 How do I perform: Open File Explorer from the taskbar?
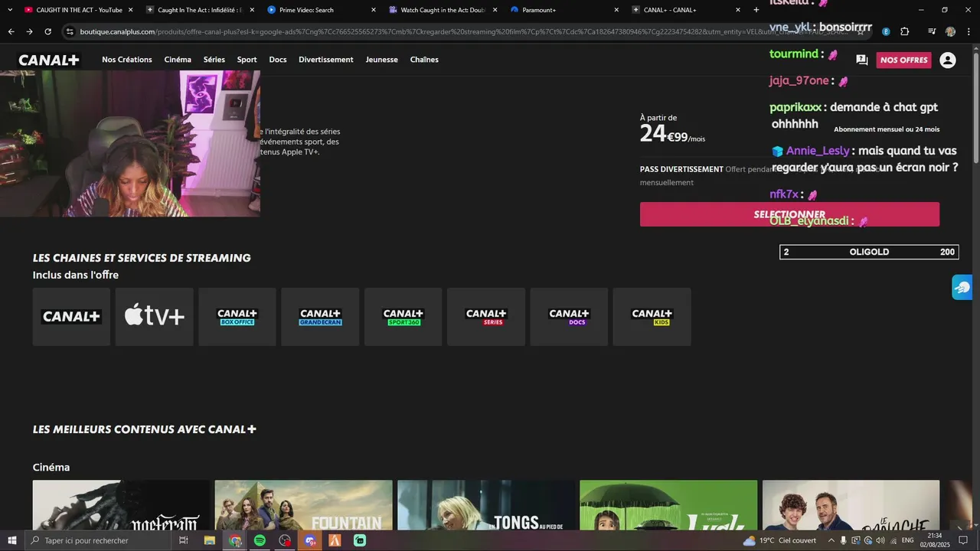click(209, 540)
